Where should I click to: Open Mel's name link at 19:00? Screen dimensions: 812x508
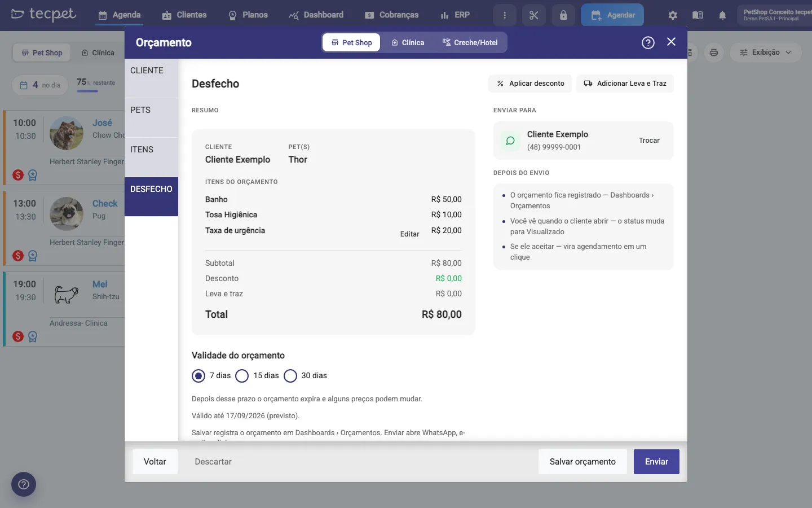point(100,284)
